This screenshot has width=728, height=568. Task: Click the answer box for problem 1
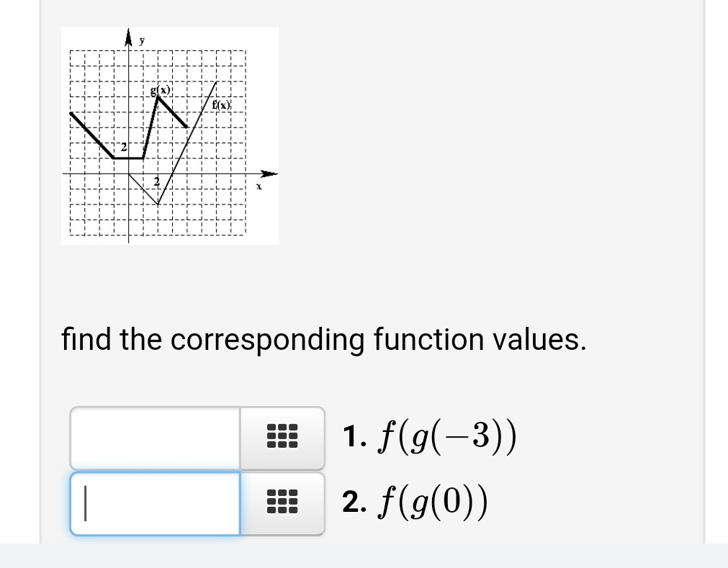(x=153, y=436)
